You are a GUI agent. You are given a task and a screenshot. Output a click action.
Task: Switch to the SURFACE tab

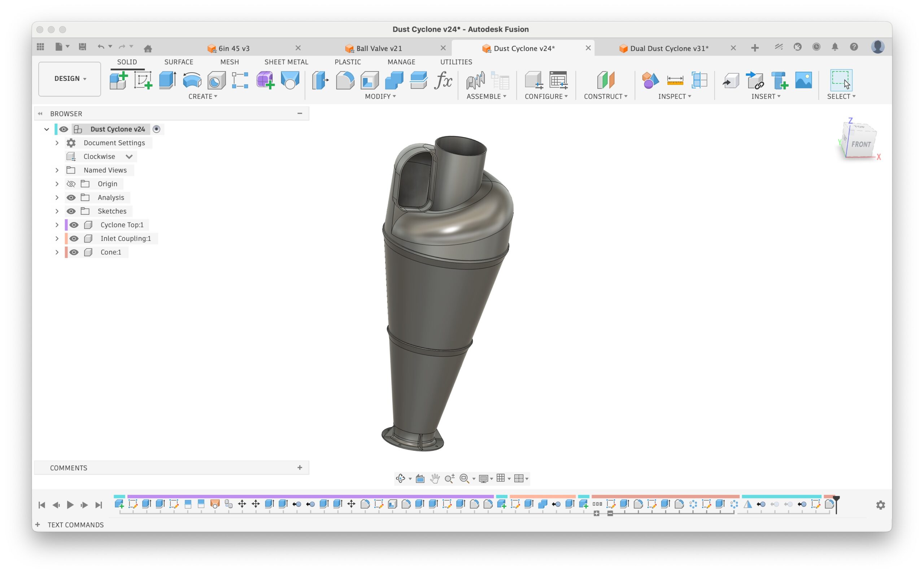179,62
